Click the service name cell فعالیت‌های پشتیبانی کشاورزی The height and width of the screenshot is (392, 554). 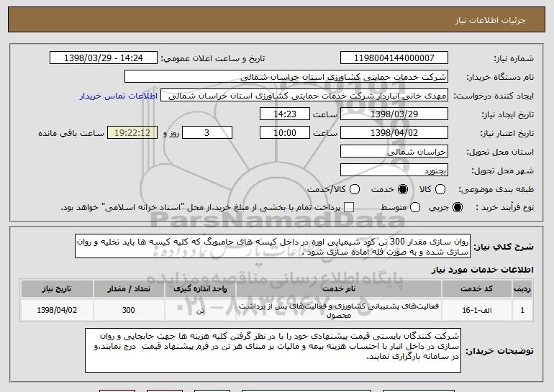coord(338,310)
